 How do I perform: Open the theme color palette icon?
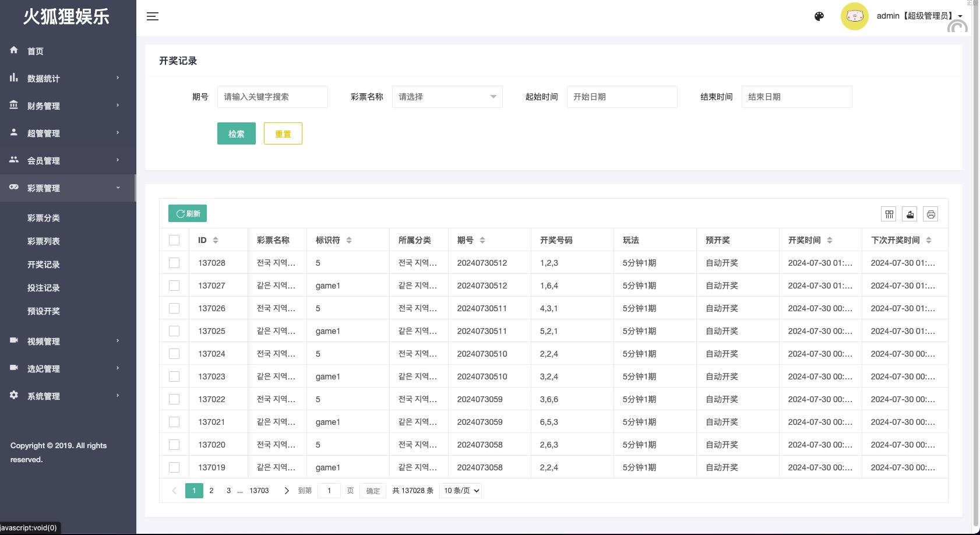pos(819,16)
